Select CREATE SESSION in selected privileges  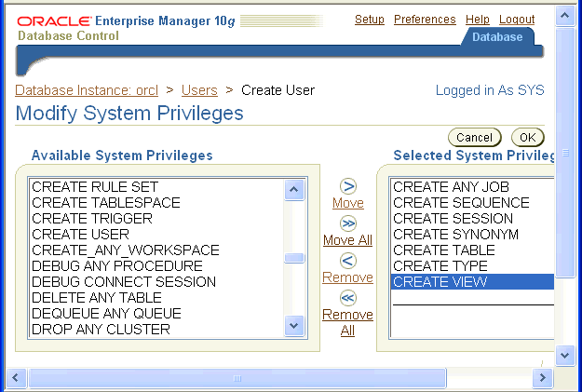453,219
